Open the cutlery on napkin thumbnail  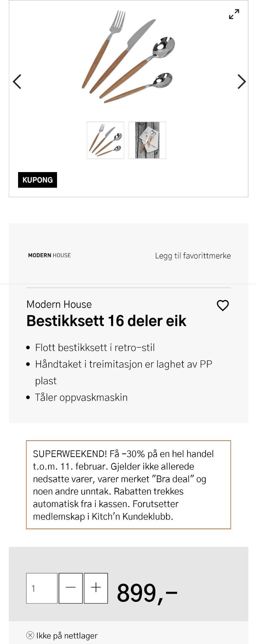(x=147, y=140)
